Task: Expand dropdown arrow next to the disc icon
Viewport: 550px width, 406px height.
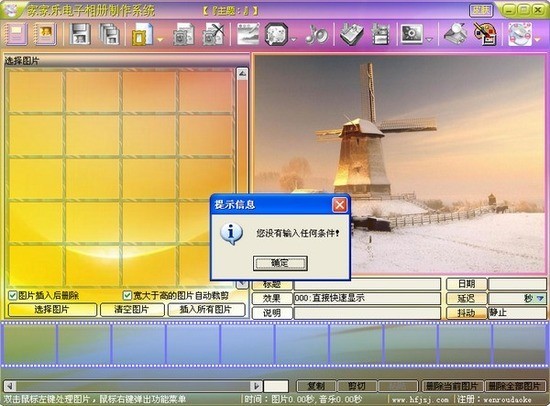Action: (537, 40)
